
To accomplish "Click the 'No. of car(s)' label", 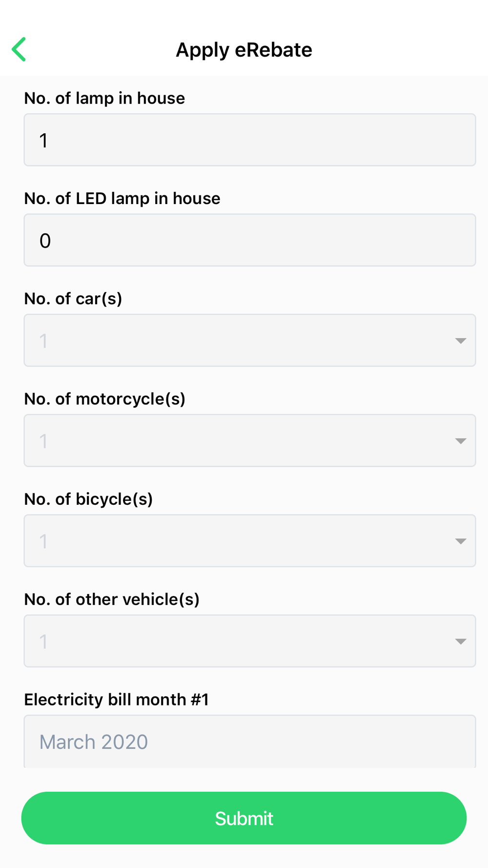I will pos(73,298).
